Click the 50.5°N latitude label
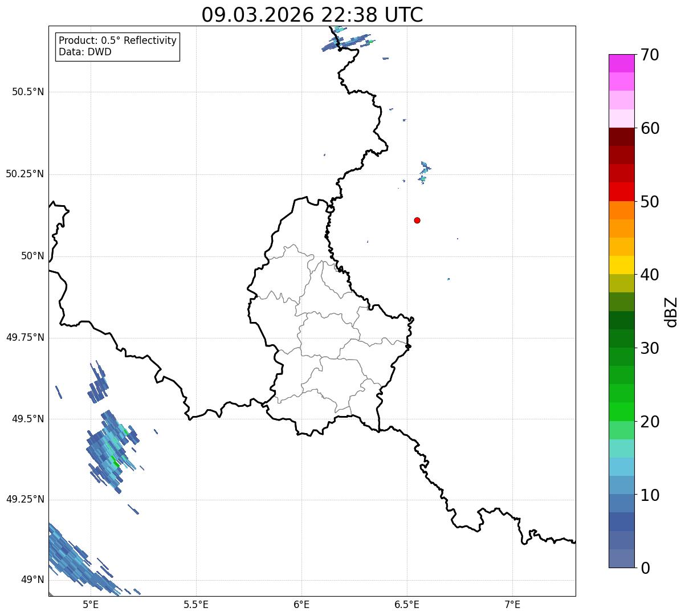The image size is (685, 616). coord(28,92)
